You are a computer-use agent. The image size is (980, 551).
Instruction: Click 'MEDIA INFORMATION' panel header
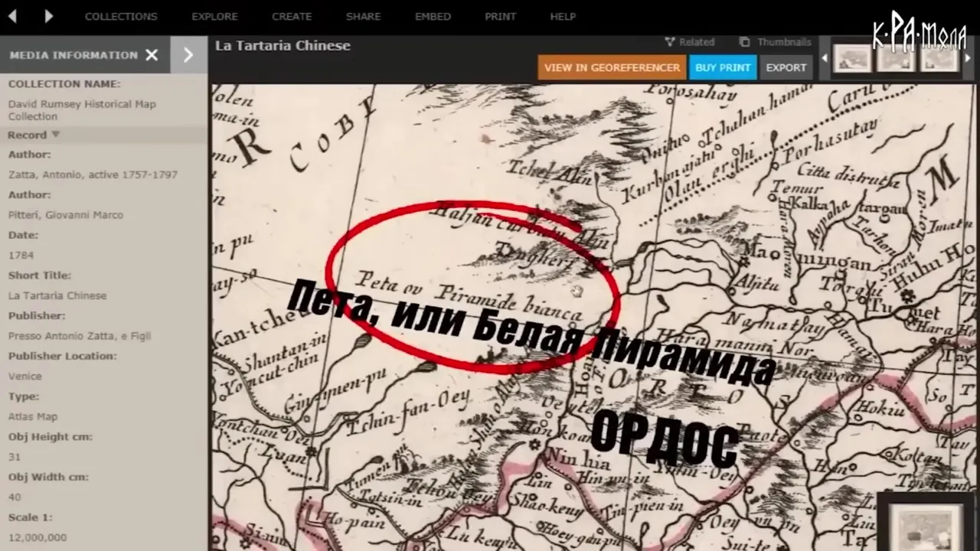pos(73,55)
